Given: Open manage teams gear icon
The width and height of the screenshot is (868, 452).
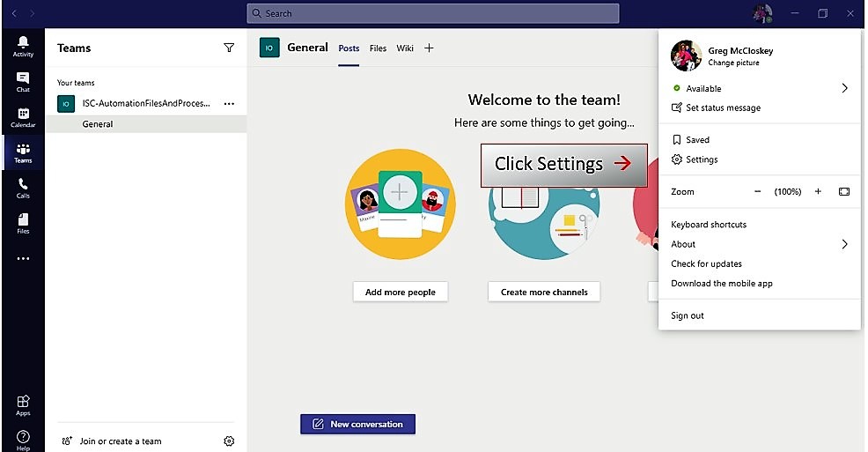Looking at the screenshot, I should tap(229, 441).
